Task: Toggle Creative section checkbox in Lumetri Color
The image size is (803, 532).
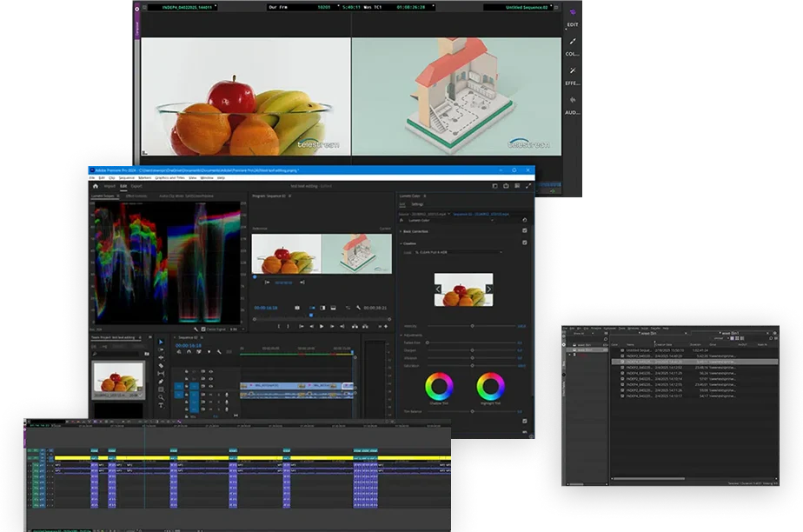Action: pyautogui.click(x=524, y=243)
